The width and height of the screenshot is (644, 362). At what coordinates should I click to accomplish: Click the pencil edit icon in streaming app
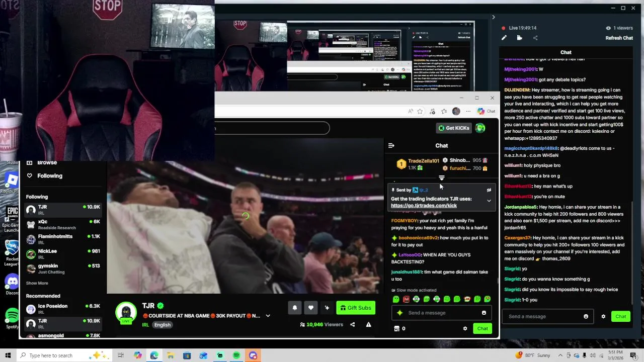[x=504, y=38]
